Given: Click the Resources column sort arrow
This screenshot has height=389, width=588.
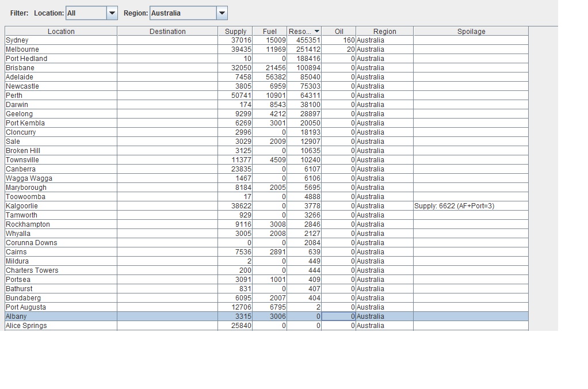Looking at the screenshot, I should click(x=317, y=31).
